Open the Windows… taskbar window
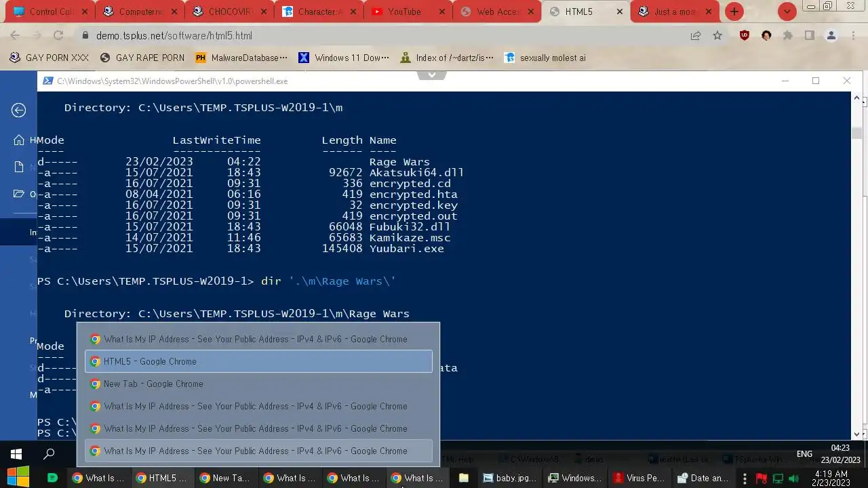 [575, 478]
